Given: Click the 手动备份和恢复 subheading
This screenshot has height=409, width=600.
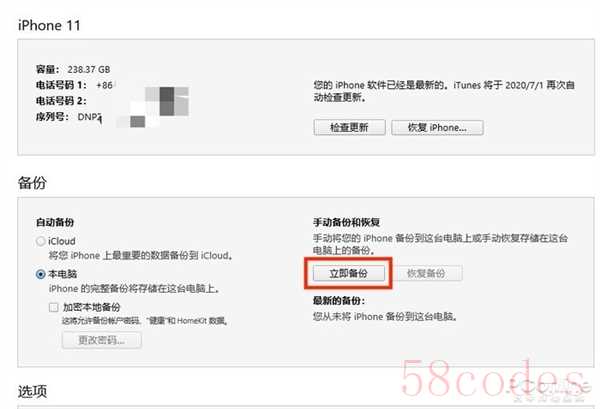Looking at the screenshot, I should tap(346, 222).
